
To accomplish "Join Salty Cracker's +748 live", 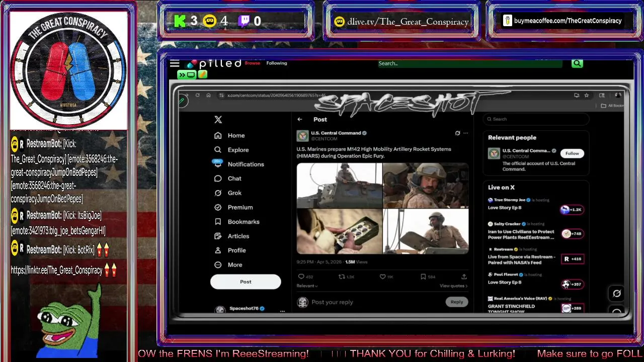I will pos(572,234).
